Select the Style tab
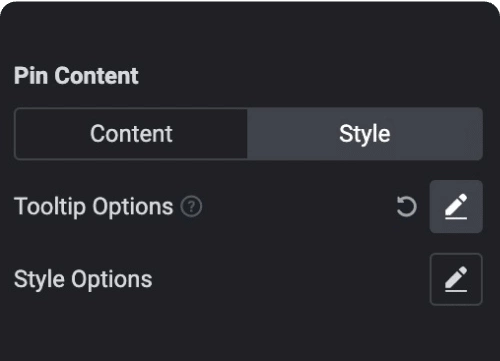Viewport: 500px width, 361px height. (x=365, y=134)
